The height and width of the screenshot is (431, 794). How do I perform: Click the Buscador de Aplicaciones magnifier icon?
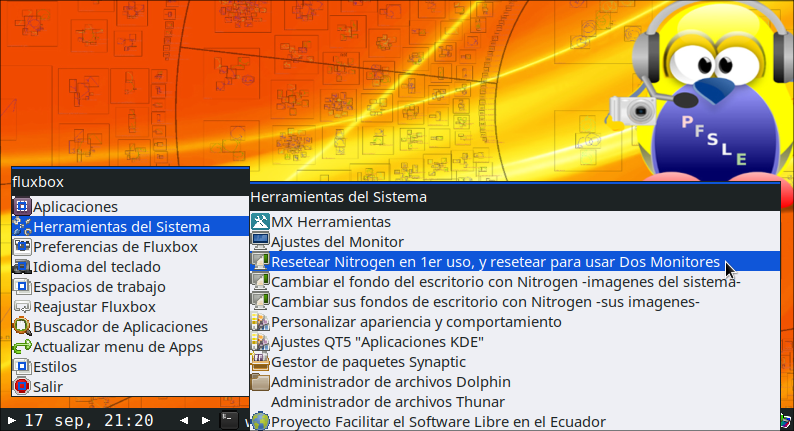click(22, 327)
